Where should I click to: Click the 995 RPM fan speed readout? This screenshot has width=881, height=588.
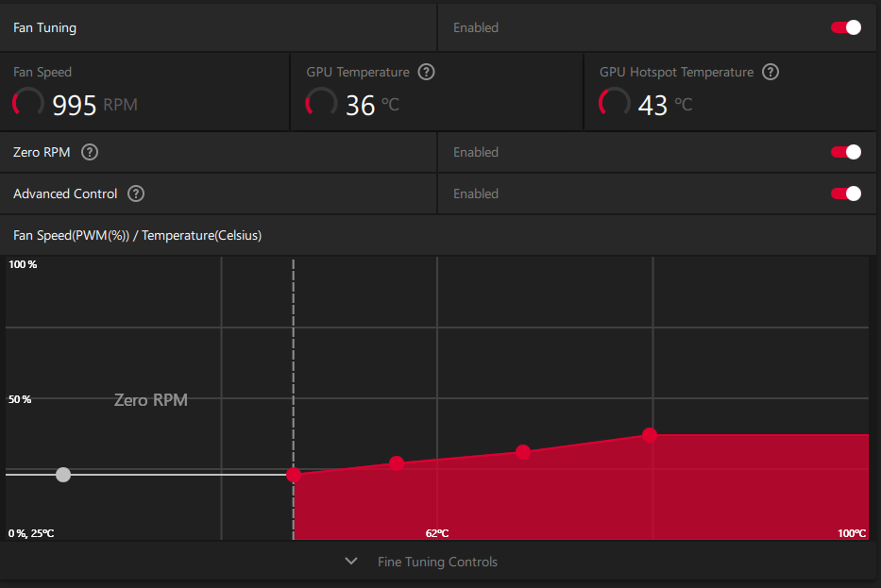click(x=94, y=105)
